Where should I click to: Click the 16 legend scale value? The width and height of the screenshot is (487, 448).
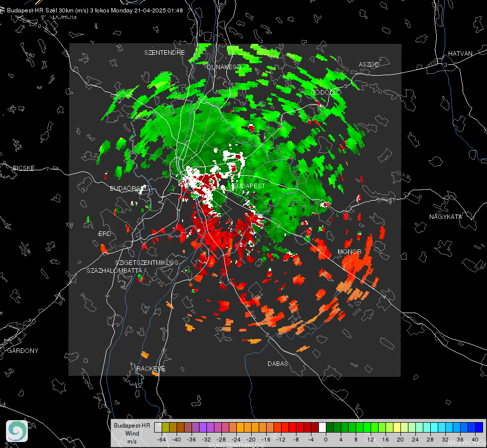(x=386, y=440)
